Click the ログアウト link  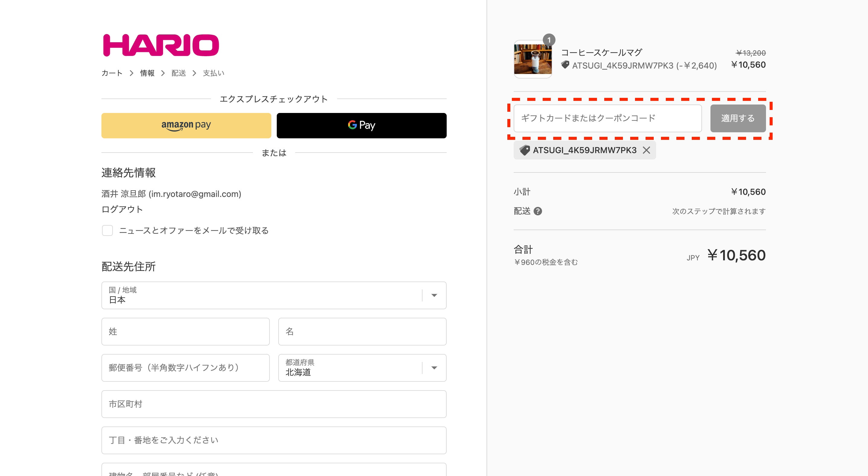122,209
